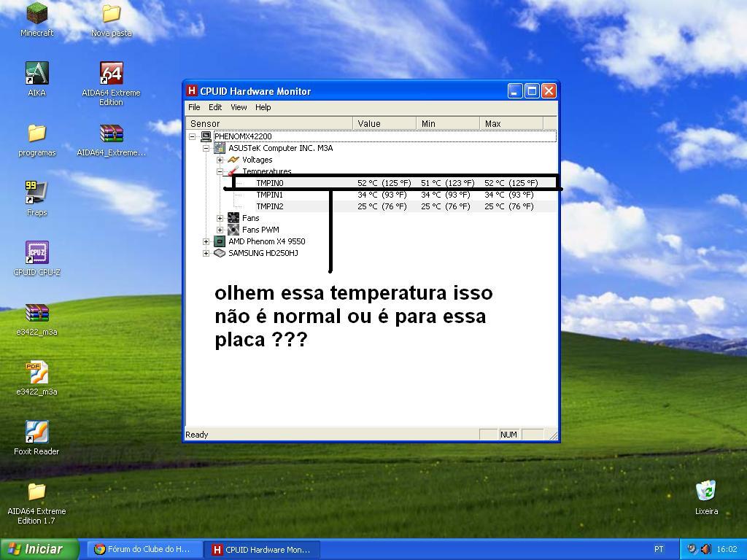Click the Temperatures thermometer icon

click(233, 171)
